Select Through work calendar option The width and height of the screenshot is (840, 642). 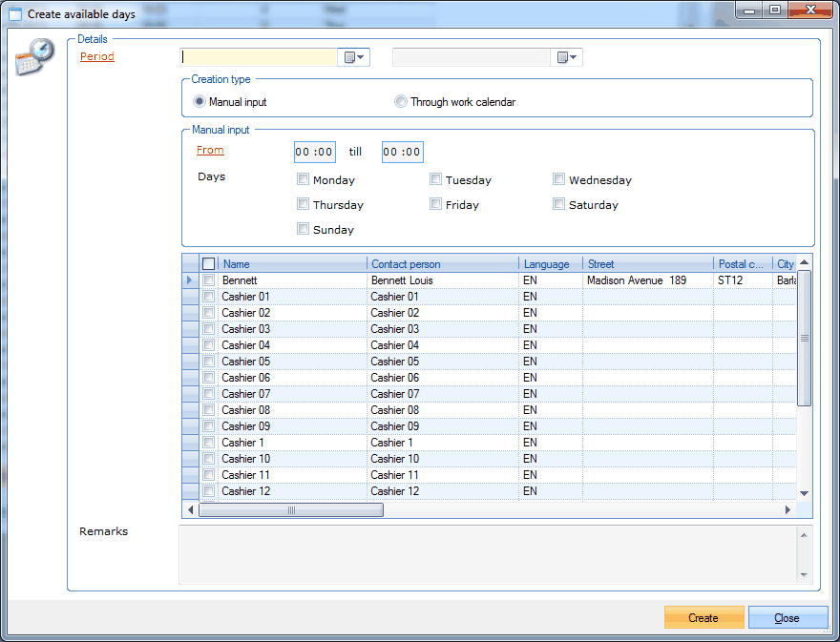tap(401, 102)
